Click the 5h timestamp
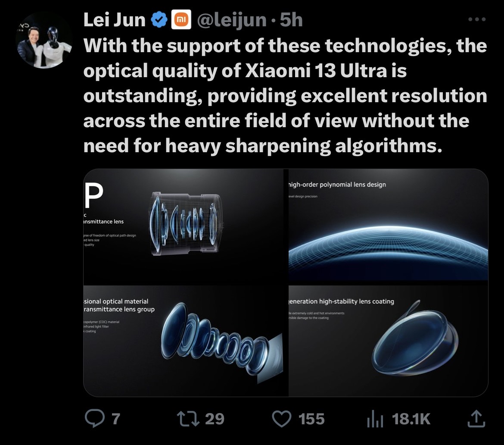Screen dimensions: 504x445 [x=292, y=20]
